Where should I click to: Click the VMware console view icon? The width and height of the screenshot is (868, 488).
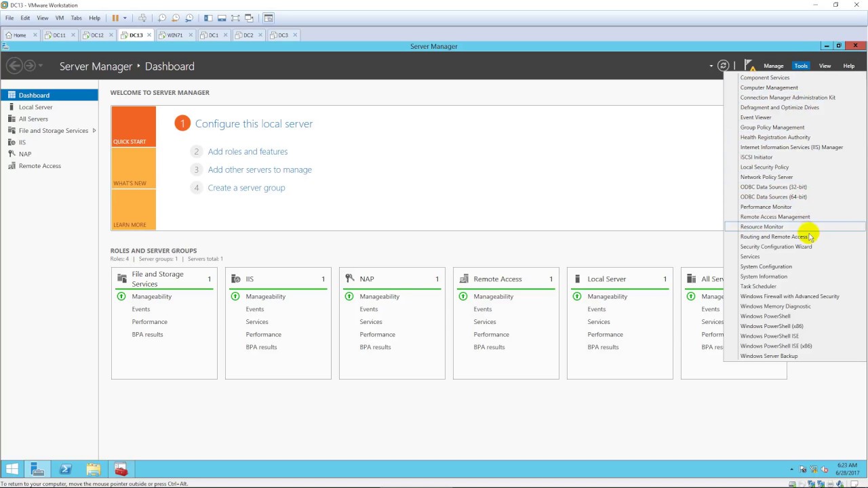click(x=269, y=18)
